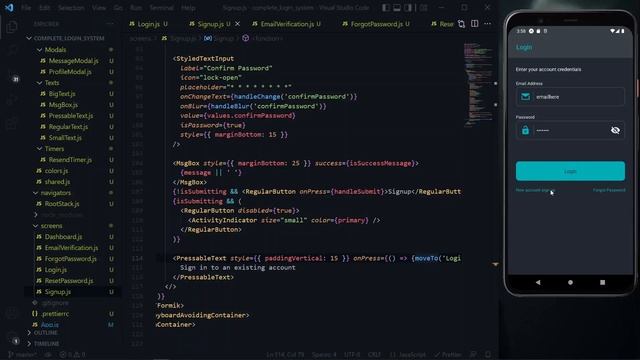Image resolution: width=640 pixels, height=360 pixels.
Task: Open PressableText.js in explorer
Action: [x=71, y=116]
